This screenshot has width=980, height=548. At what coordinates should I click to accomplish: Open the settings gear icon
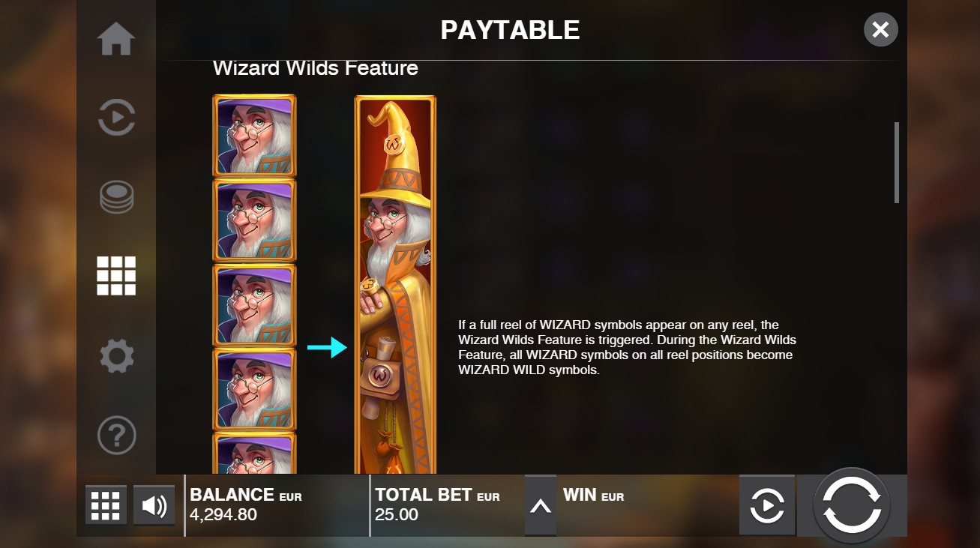pos(116,355)
